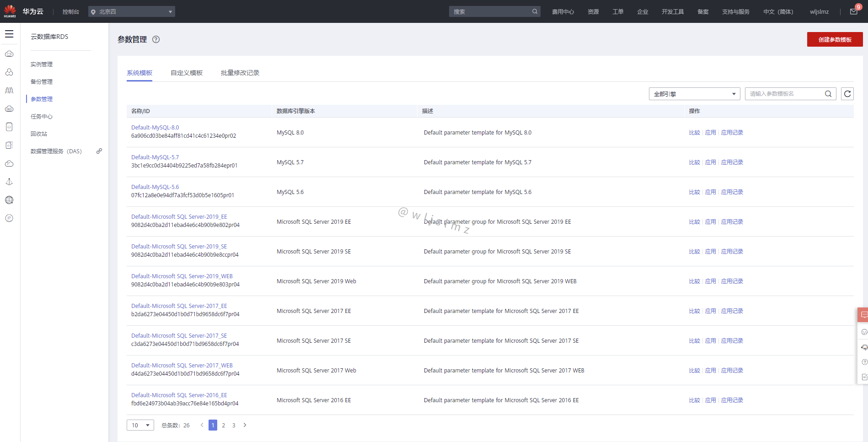
Task: Open the 中文 (简体) language menu
Action: point(778,11)
